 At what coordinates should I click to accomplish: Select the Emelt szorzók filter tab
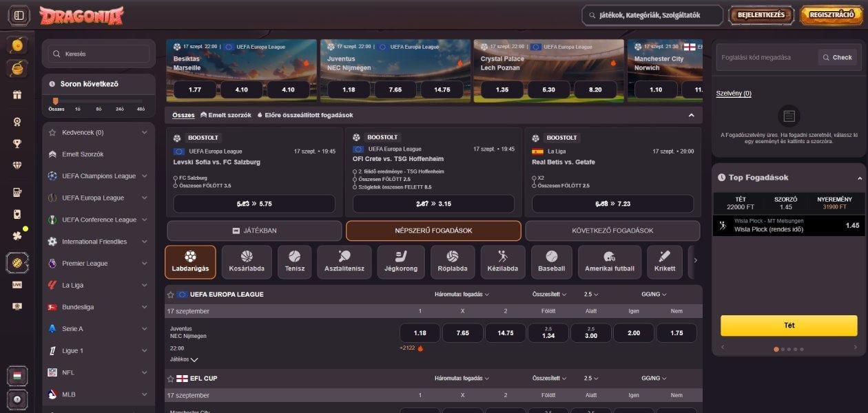coord(226,115)
